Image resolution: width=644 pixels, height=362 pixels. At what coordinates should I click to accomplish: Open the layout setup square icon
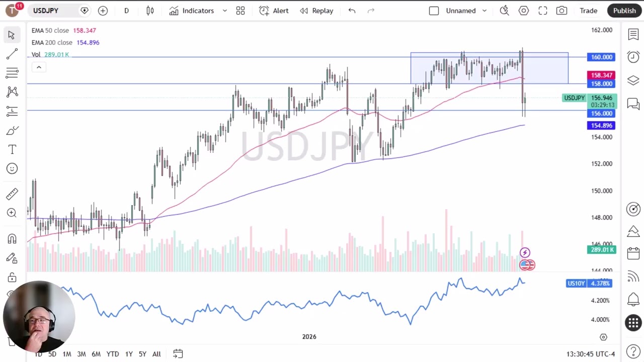(x=434, y=11)
